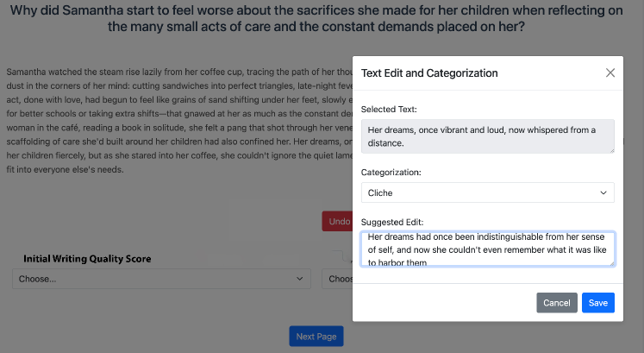This screenshot has width=644, height=353.
Task: Grab the Selected Text box resize handle
Action: click(610, 150)
